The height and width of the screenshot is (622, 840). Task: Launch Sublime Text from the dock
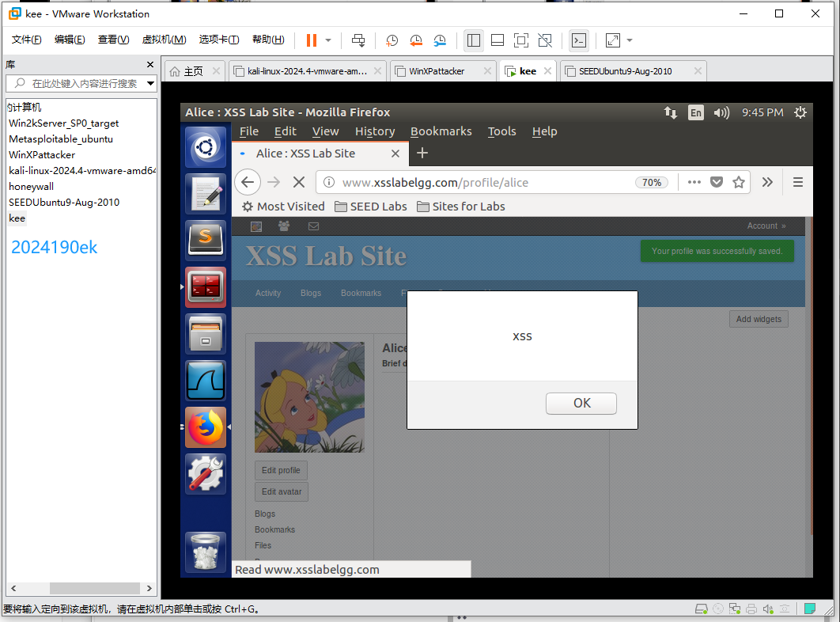(x=206, y=241)
